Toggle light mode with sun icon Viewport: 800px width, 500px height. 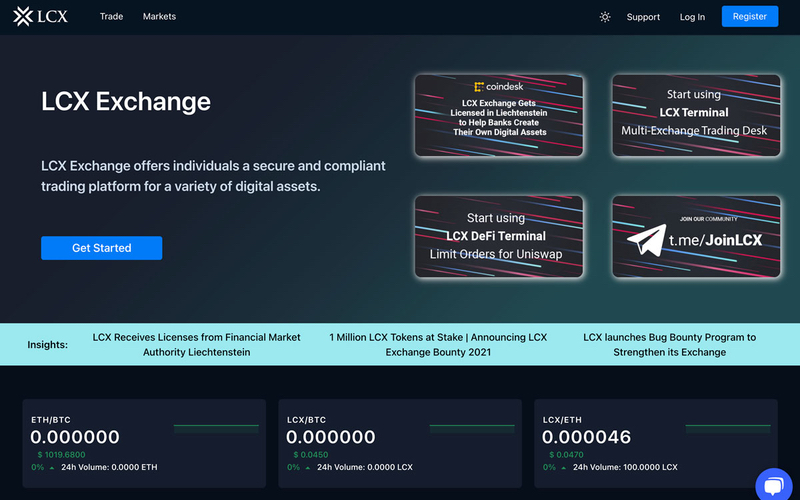pos(605,17)
